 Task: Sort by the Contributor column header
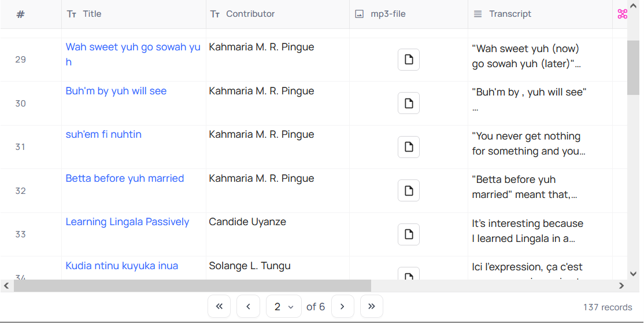point(277,14)
